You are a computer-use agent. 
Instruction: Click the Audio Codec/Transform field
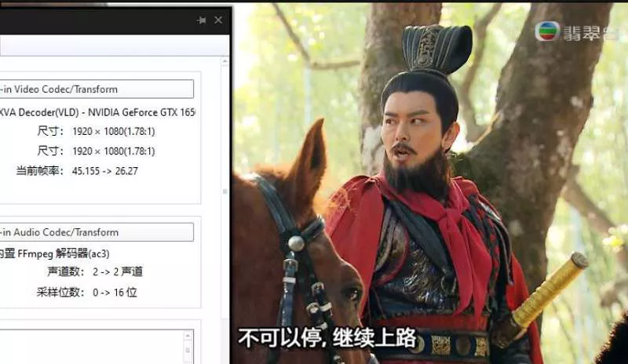pos(96,232)
